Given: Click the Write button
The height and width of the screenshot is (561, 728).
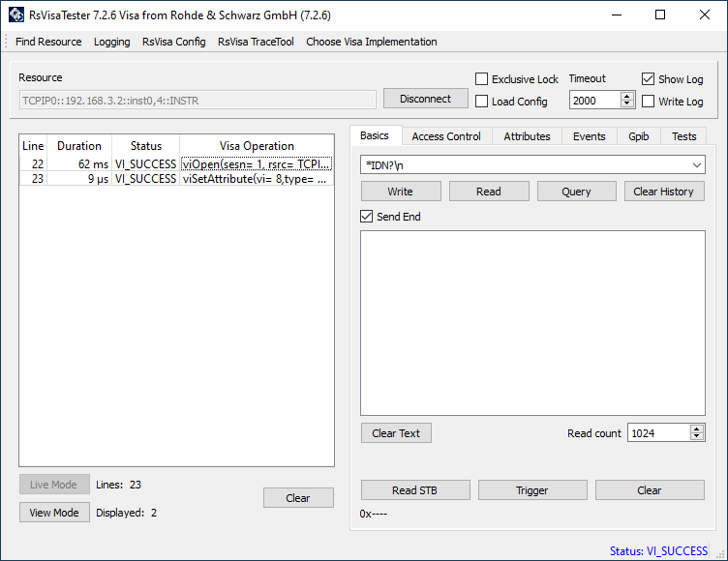Looking at the screenshot, I should click(x=401, y=192).
